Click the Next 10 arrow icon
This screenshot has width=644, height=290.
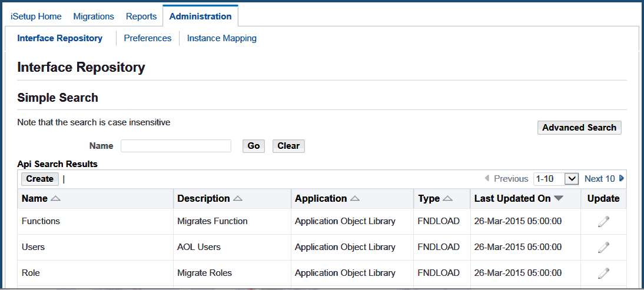[622, 178]
